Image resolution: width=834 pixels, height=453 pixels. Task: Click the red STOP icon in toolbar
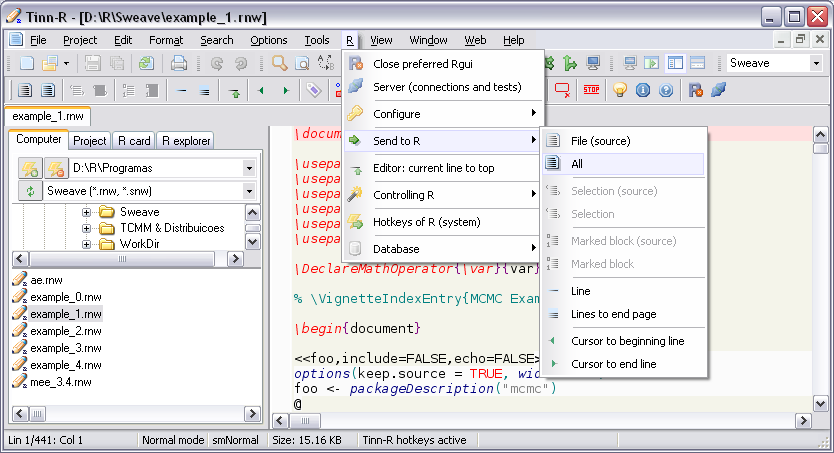pyautogui.click(x=591, y=90)
